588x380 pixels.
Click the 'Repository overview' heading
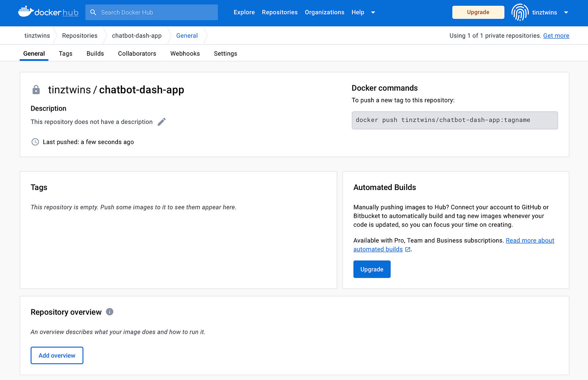[66, 312]
